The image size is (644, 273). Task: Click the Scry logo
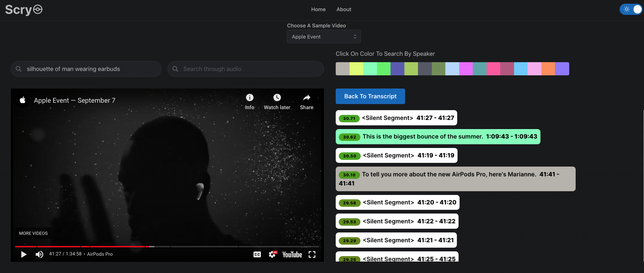24,10
